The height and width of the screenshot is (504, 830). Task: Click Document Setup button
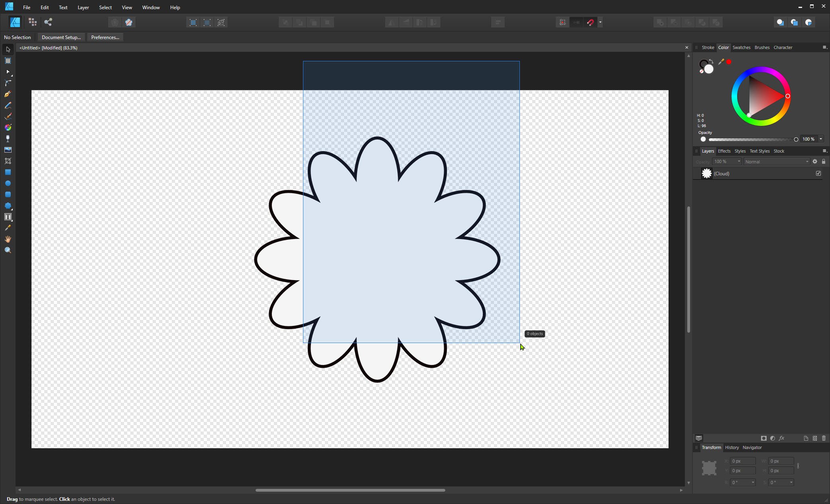pyautogui.click(x=61, y=37)
